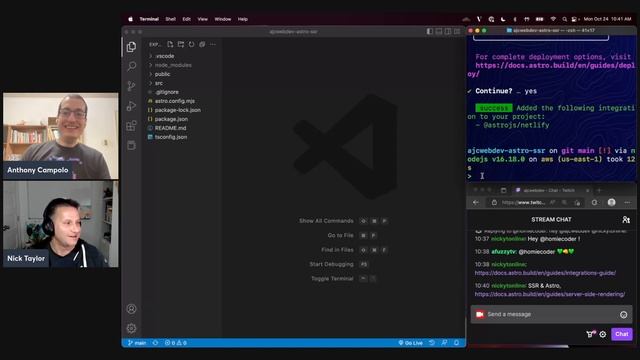640x360 pixels.
Task: Click the Synchronize Changes icon in status bar
Action: [156, 343]
